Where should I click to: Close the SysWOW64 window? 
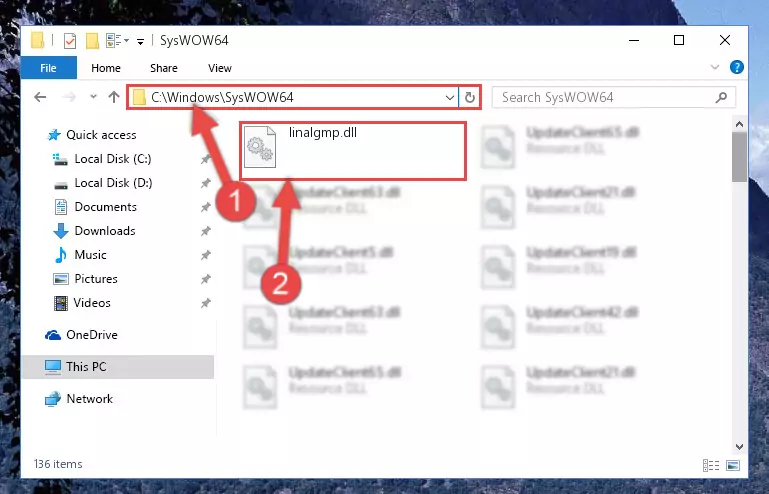pyautogui.click(x=725, y=40)
